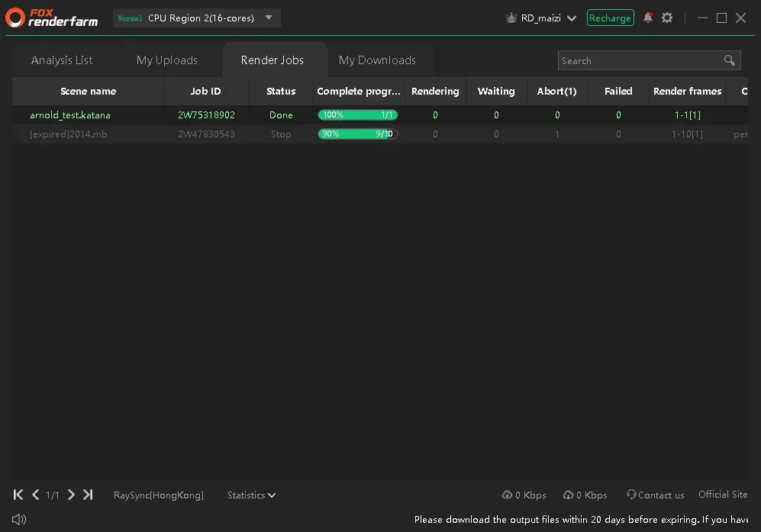This screenshot has width=761, height=532.
Task: Go to the first page
Action: pyautogui.click(x=18, y=495)
